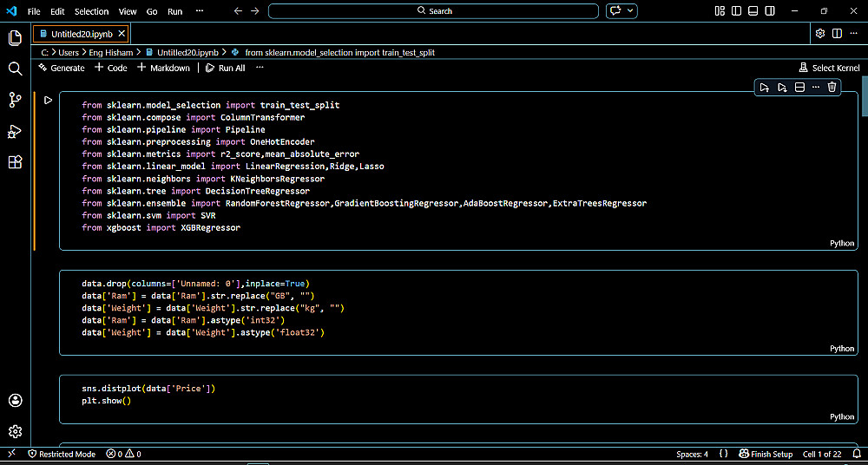Open notebook toolbar overflow ellipsis

click(260, 68)
